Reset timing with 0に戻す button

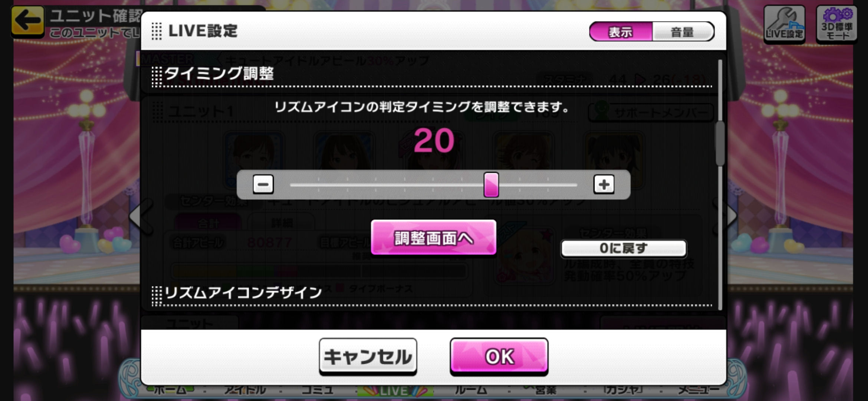point(624,248)
